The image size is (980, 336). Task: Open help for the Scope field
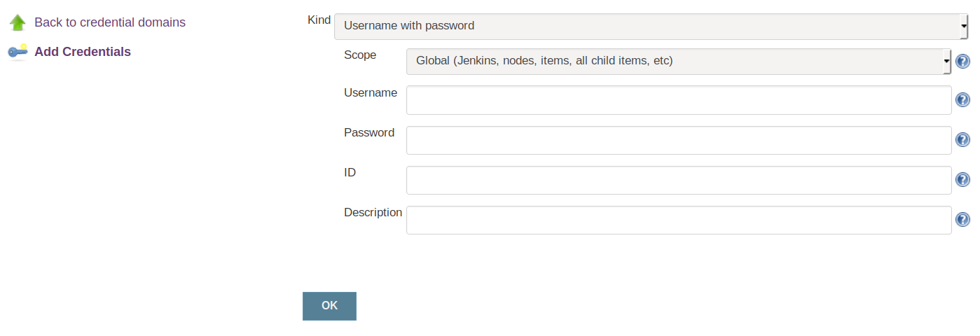963,61
